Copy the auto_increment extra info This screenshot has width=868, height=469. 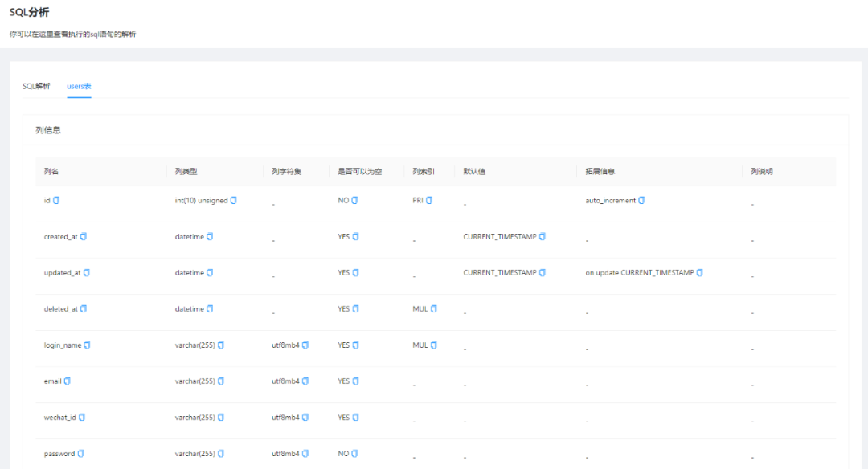(641, 200)
